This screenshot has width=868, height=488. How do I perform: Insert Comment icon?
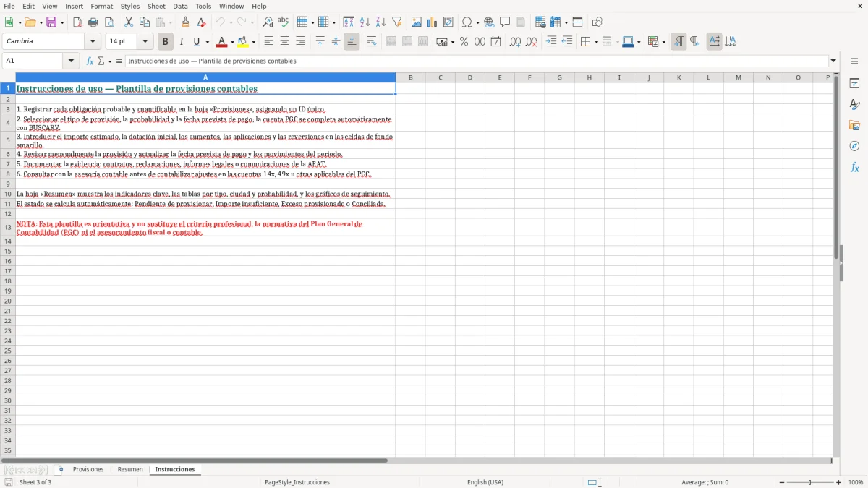click(x=506, y=22)
